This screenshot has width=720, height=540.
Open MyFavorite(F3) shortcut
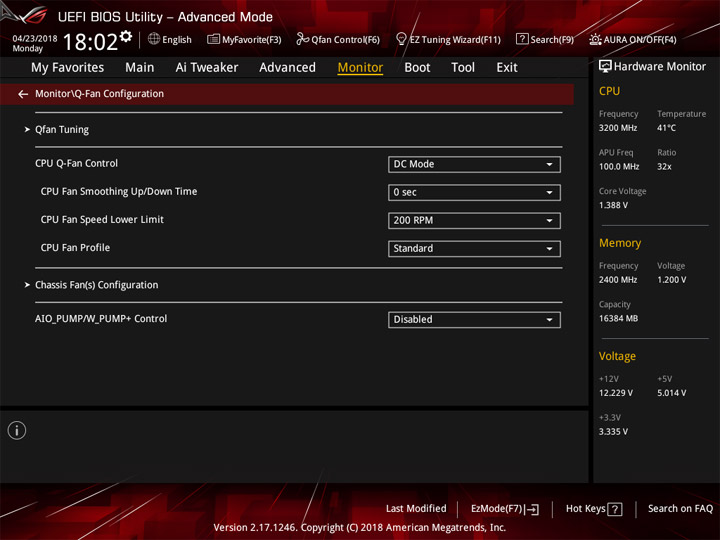(244, 39)
